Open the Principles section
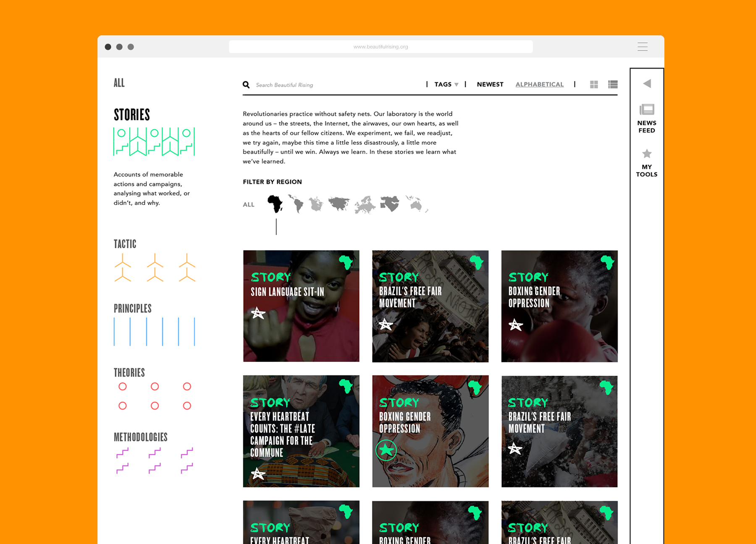This screenshot has width=756, height=544. click(x=133, y=309)
